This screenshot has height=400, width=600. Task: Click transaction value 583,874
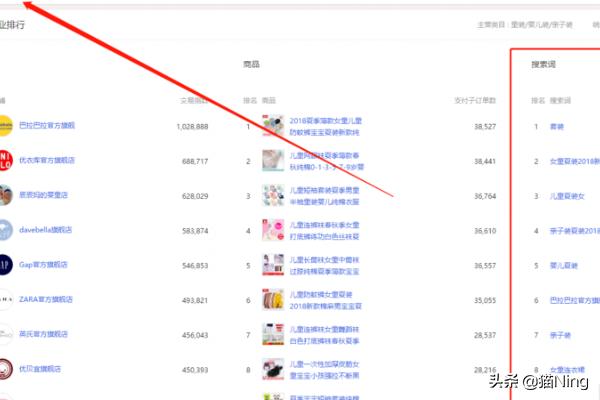pos(195,231)
